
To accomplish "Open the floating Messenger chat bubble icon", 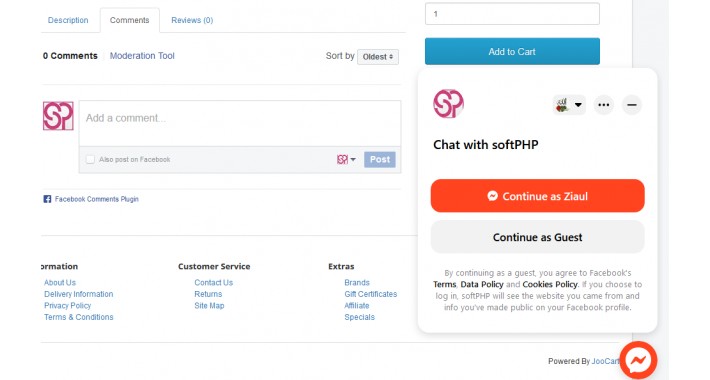I will pyautogui.click(x=638, y=361).
